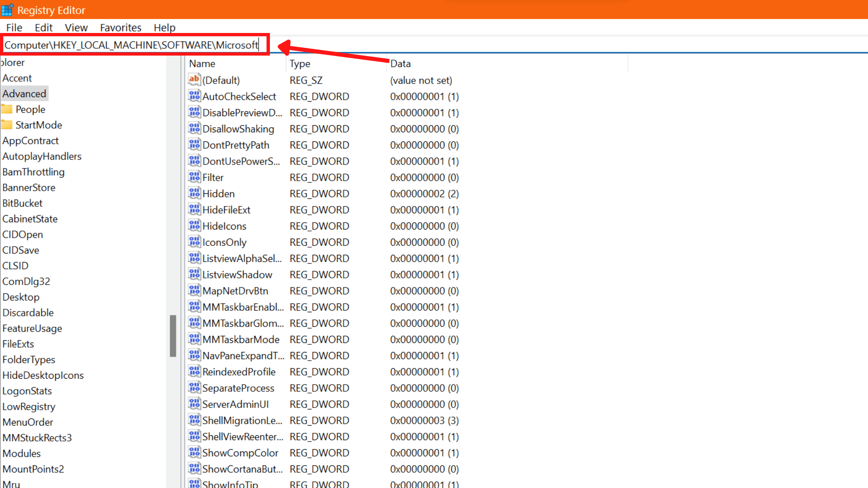
Task: Select the MMStuckRects3 tree key
Action: (37, 438)
